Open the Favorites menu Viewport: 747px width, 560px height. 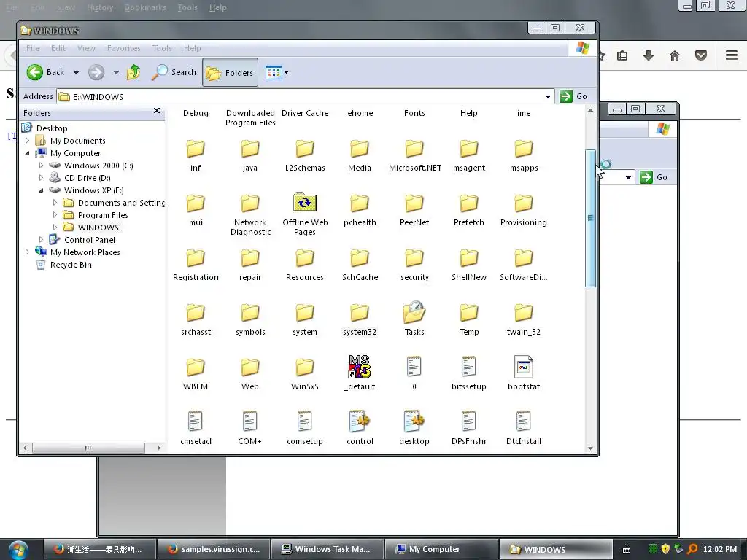click(x=123, y=48)
